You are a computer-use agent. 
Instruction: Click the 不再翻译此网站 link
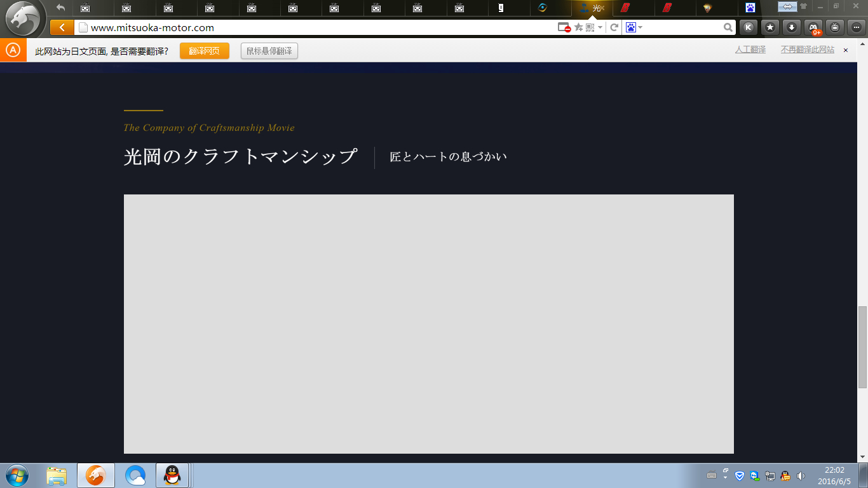(808, 50)
